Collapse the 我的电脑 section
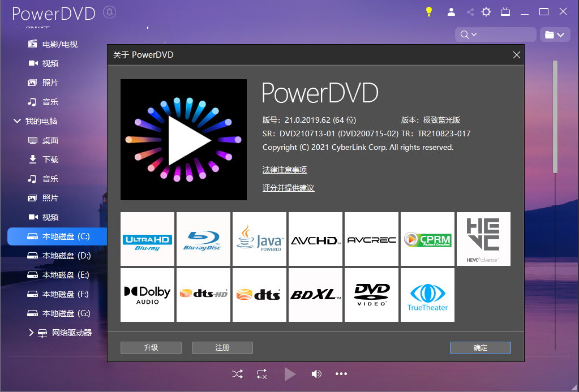579x392 pixels. [17, 121]
